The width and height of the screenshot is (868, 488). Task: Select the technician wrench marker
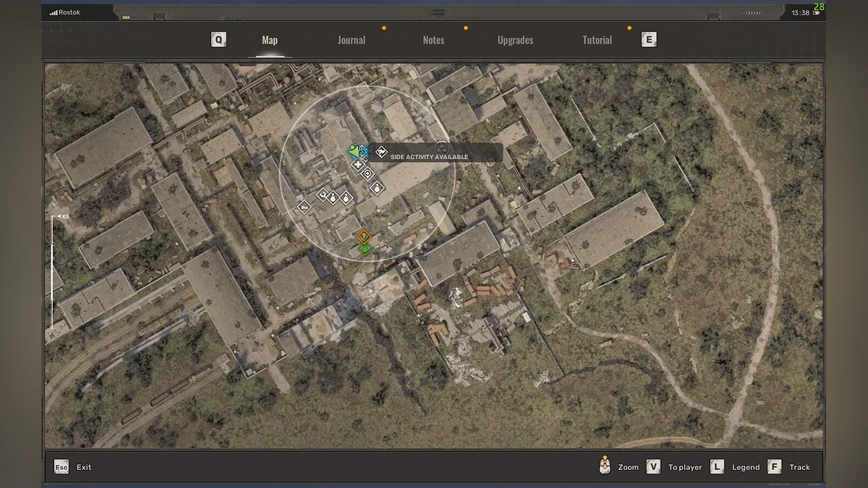323,194
